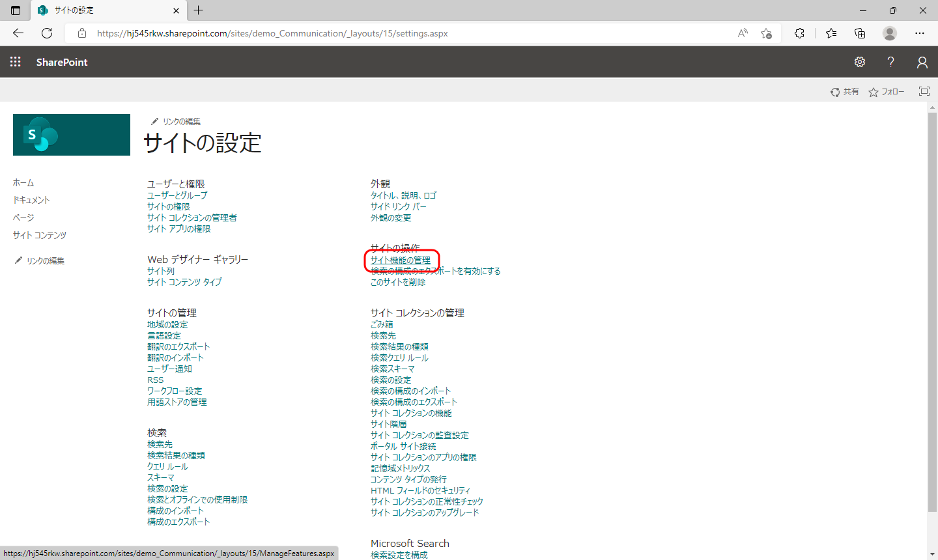938x560 pixels.
Task: Click リンクの編集 above the page title
Action: click(x=175, y=121)
